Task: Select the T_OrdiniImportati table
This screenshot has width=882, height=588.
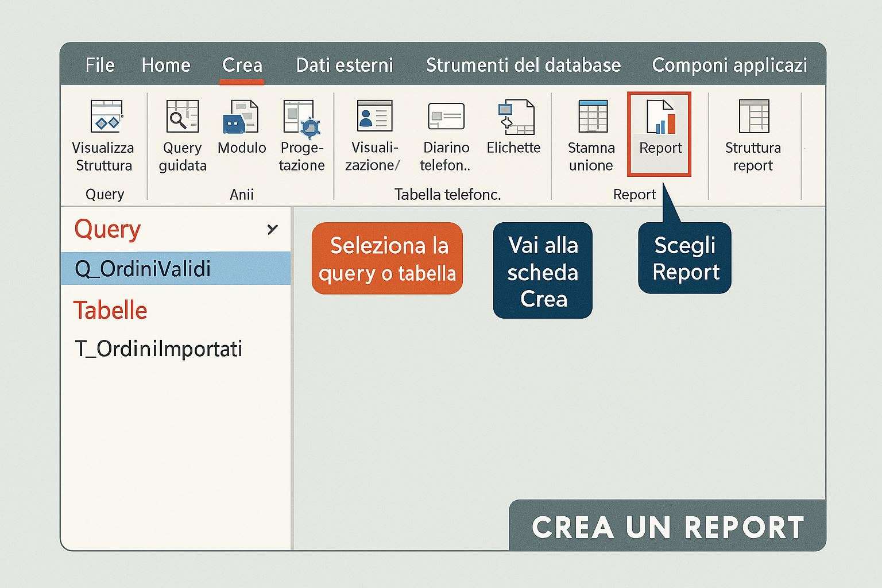Action: tap(158, 349)
